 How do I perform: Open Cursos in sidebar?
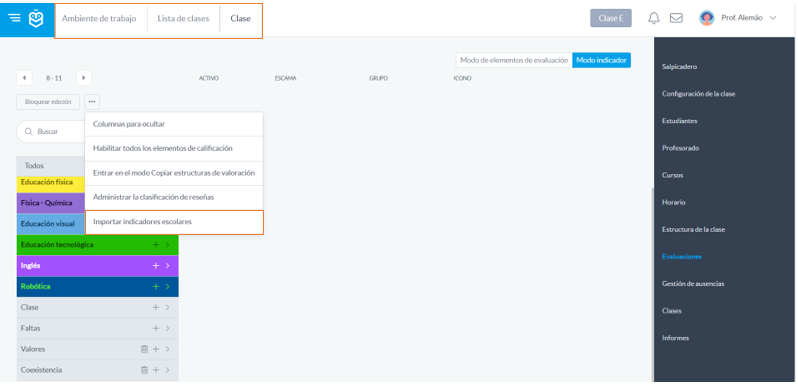point(672,175)
